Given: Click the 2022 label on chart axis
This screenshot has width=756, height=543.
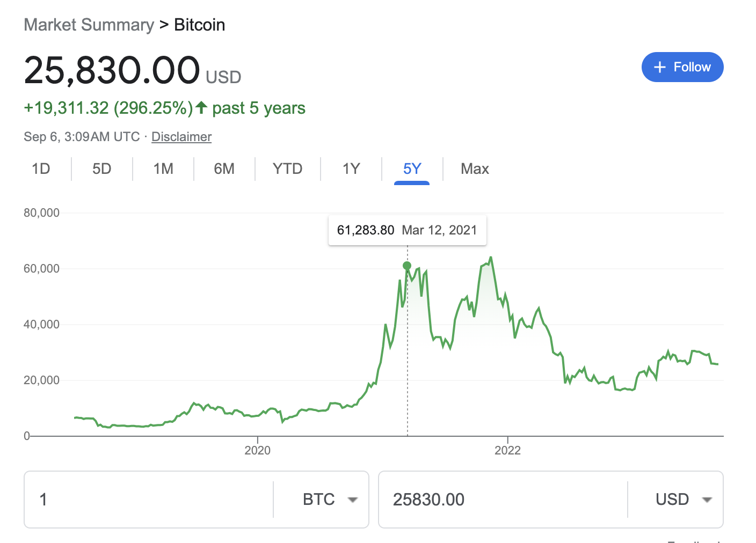Looking at the screenshot, I should tap(507, 450).
